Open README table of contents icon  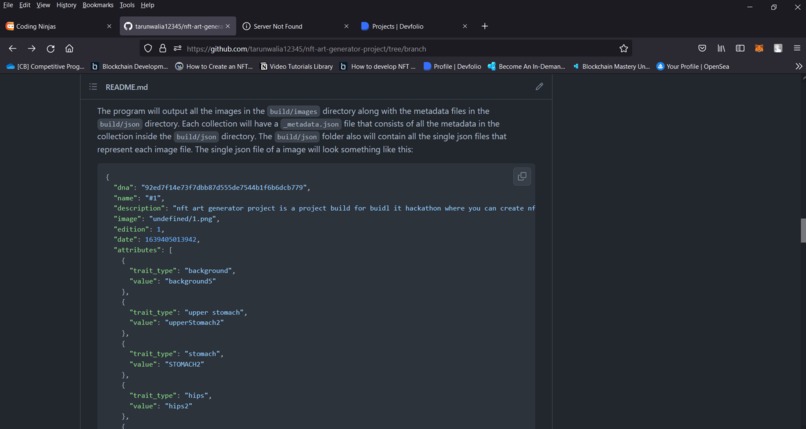93,87
